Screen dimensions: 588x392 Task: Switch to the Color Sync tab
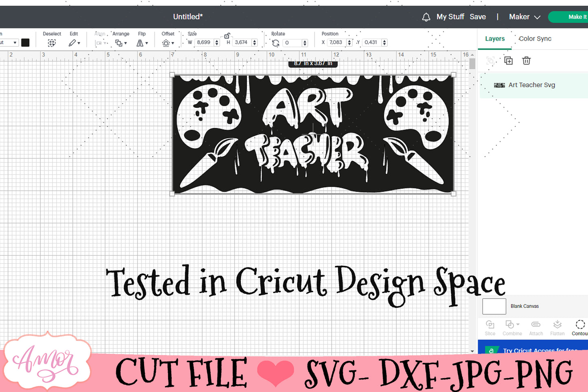click(x=535, y=39)
